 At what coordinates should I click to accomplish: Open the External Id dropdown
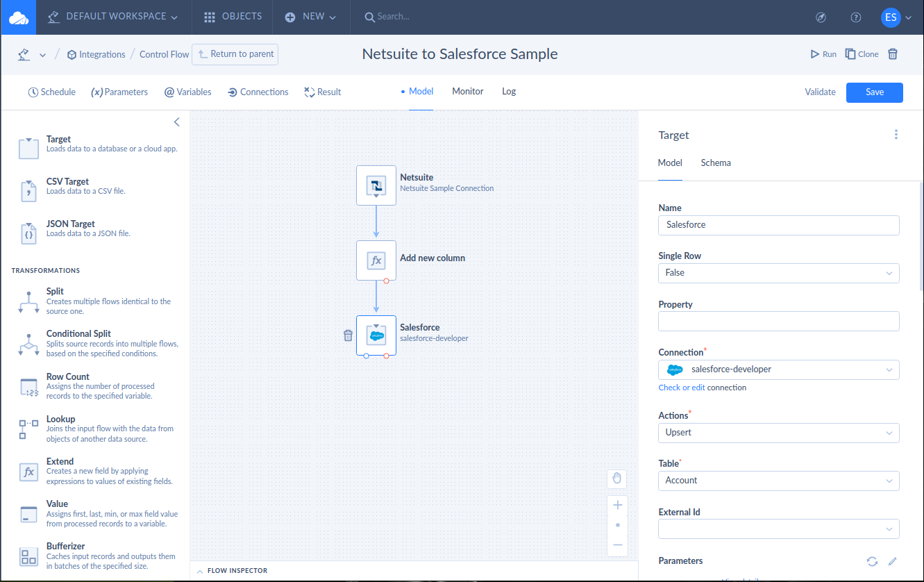click(778, 529)
